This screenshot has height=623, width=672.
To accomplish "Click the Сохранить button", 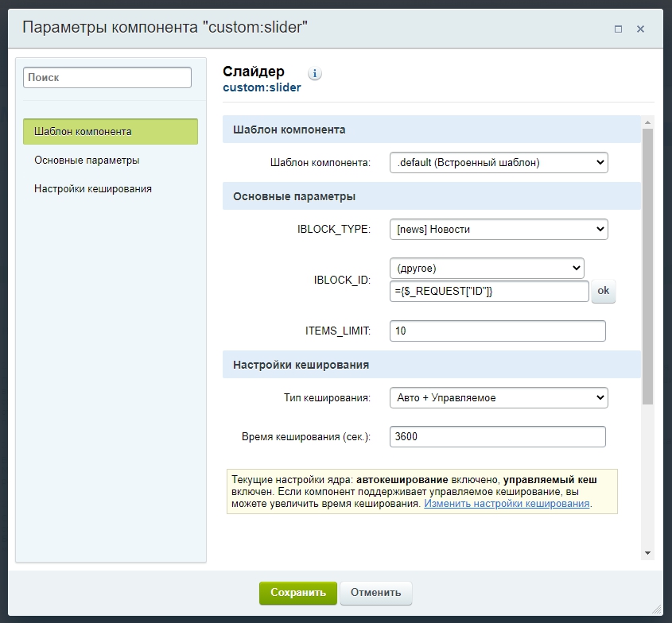I will pyautogui.click(x=298, y=593).
